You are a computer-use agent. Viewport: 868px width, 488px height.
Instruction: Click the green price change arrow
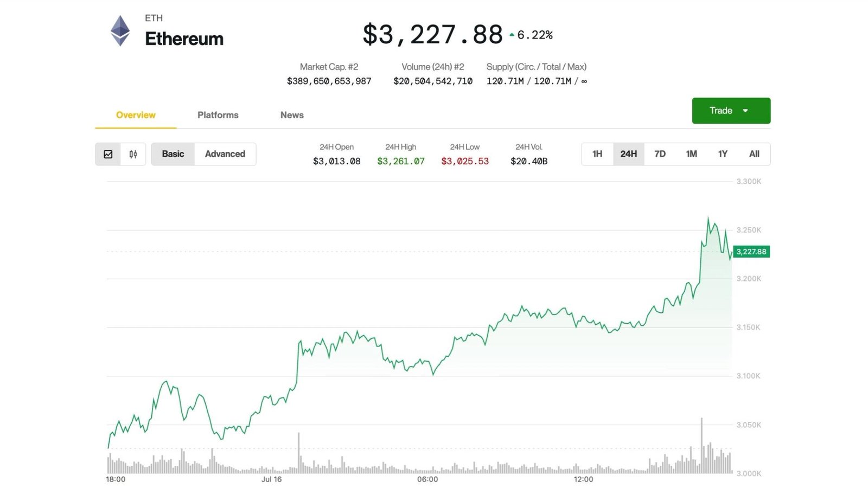pyautogui.click(x=512, y=35)
